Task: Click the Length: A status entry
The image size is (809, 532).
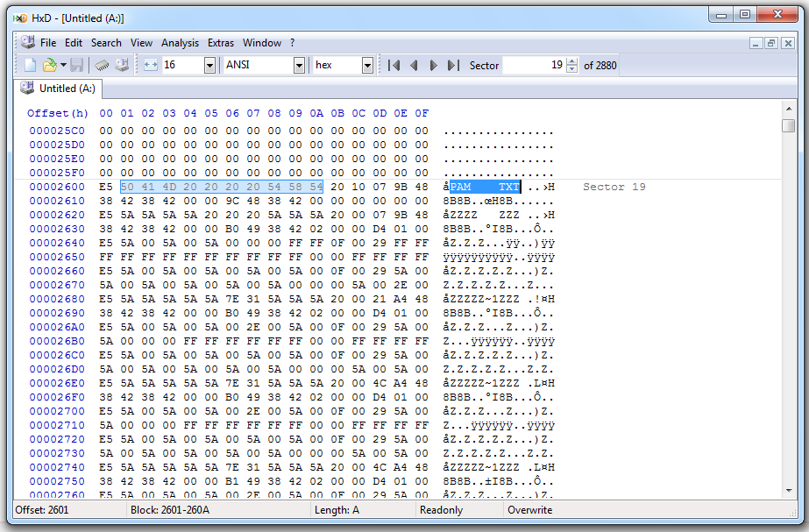Action: click(x=337, y=510)
